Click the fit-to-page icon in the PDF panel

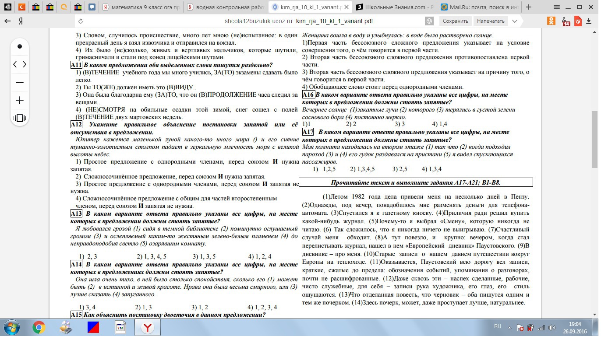19,118
